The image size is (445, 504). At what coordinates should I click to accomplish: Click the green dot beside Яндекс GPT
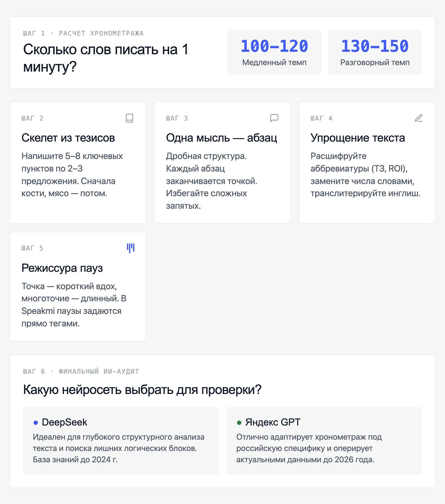239,423
